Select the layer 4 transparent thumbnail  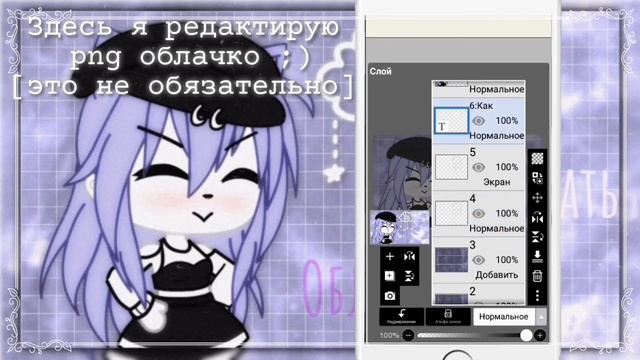[x=451, y=213]
